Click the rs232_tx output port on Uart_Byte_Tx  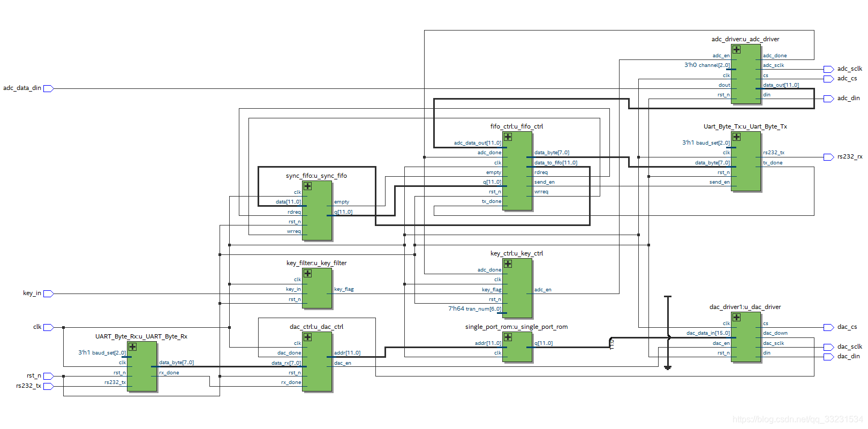(774, 153)
